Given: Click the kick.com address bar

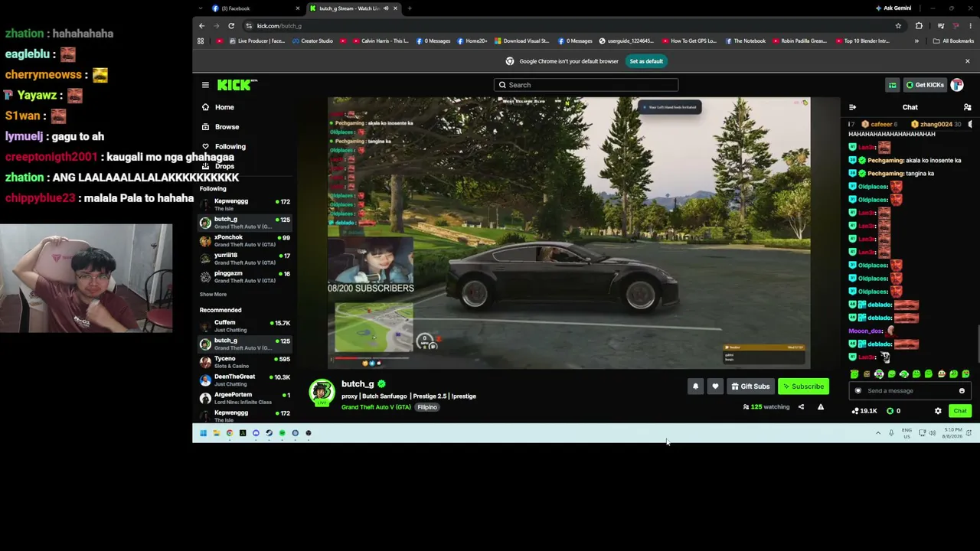Looking at the screenshot, I should point(567,26).
